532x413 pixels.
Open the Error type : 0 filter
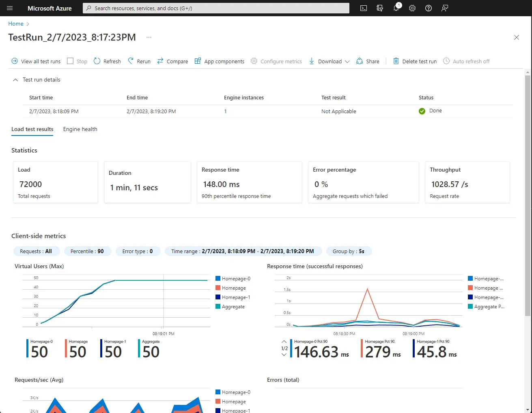click(x=138, y=252)
